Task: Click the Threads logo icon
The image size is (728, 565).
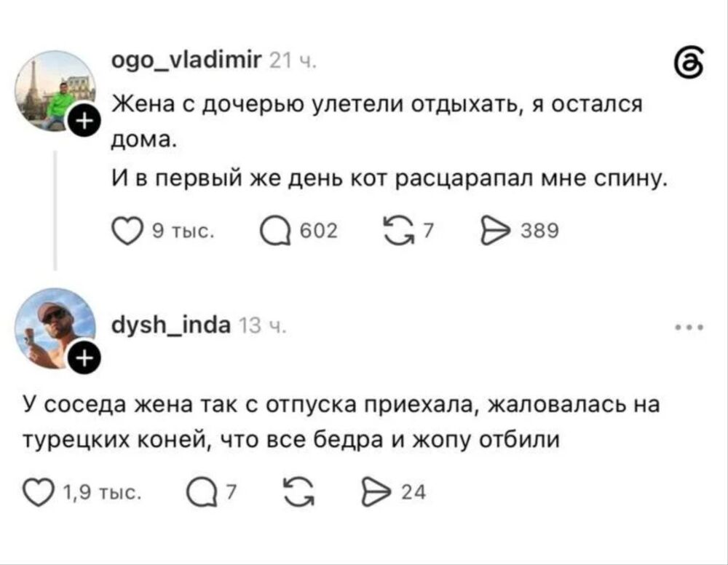Action: [x=689, y=63]
